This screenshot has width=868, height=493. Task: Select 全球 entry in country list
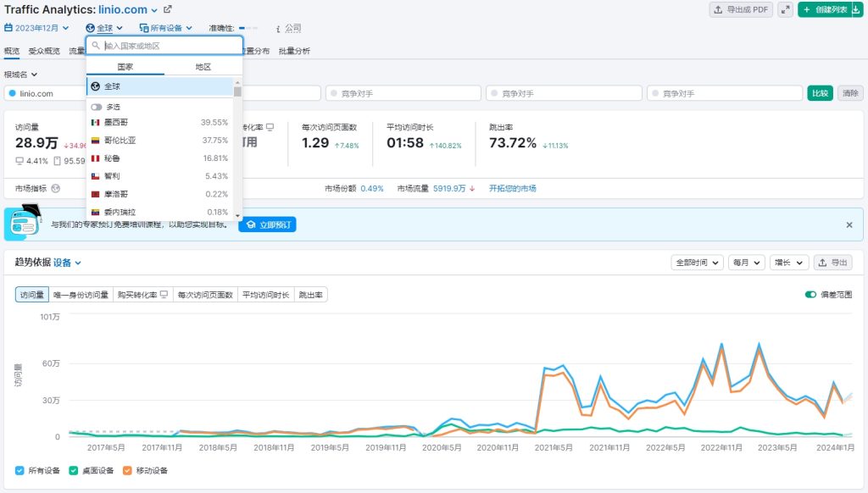(x=159, y=86)
